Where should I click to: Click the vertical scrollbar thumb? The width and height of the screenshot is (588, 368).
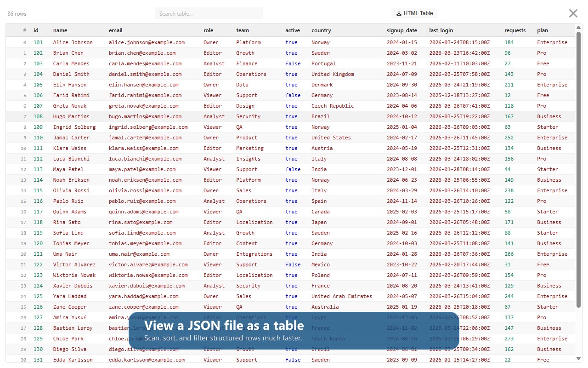point(579,169)
